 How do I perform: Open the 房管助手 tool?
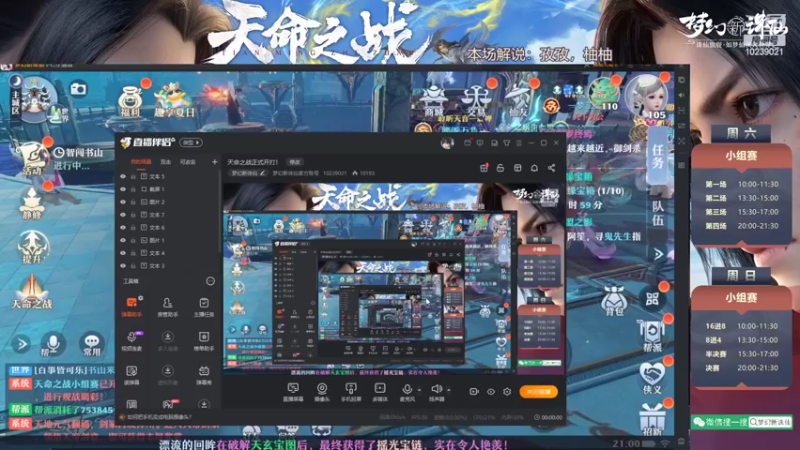coord(167,306)
